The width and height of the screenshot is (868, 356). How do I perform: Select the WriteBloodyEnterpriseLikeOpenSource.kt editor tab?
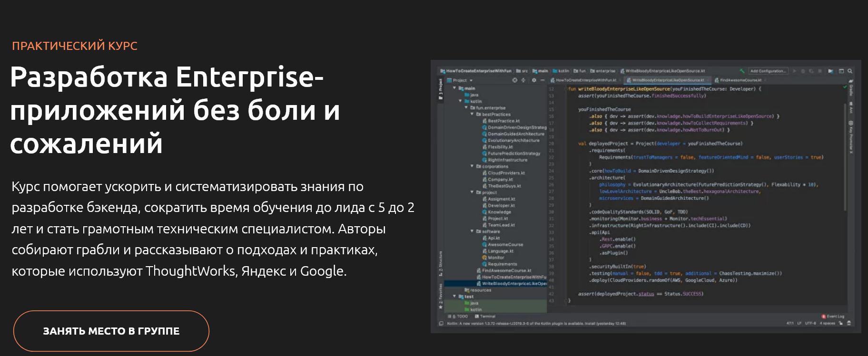[x=666, y=80]
